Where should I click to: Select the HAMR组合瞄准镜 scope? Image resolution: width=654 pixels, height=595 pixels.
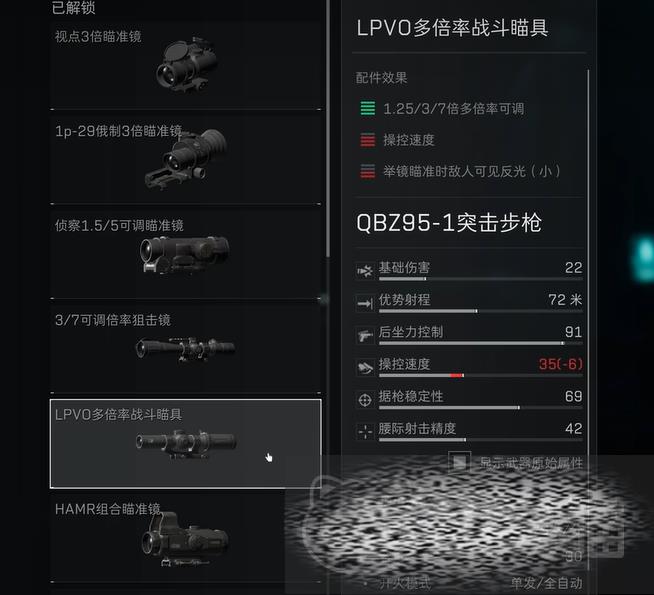coord(186,537)
